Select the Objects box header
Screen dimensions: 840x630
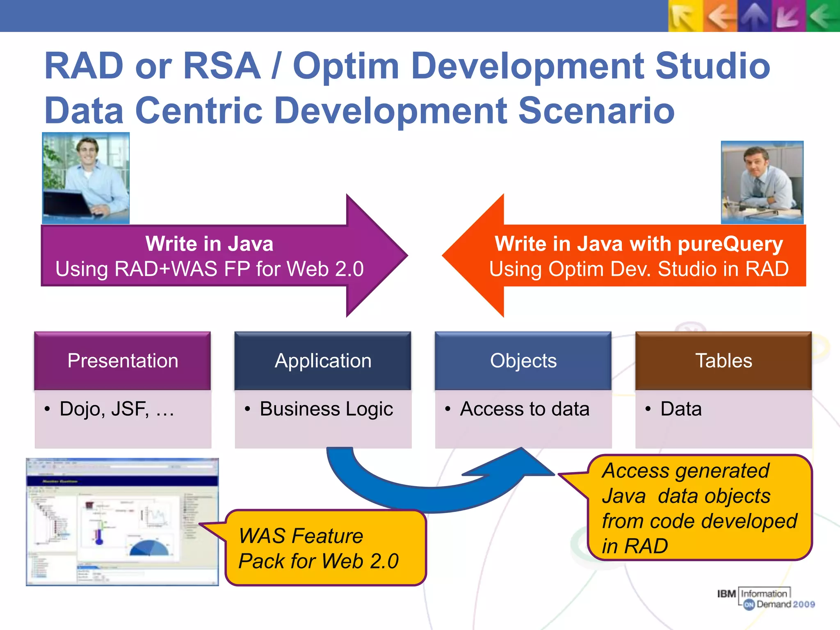(523, 361)
